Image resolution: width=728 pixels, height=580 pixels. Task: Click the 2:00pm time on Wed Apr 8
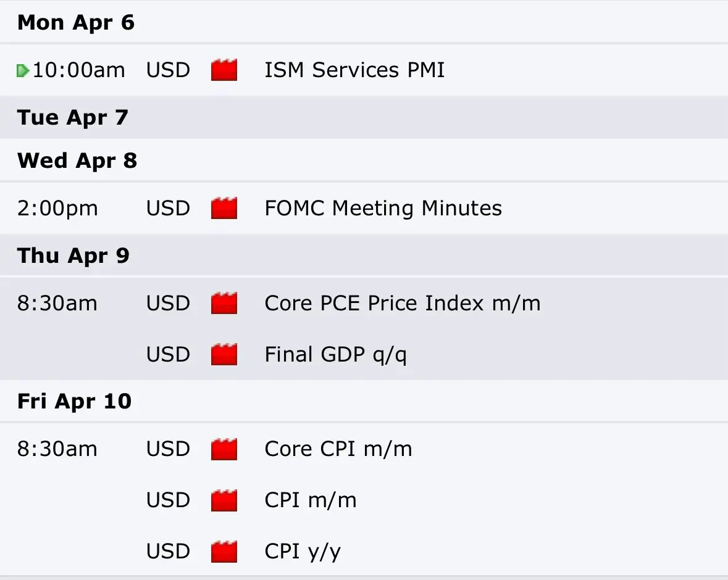point(57,209)
